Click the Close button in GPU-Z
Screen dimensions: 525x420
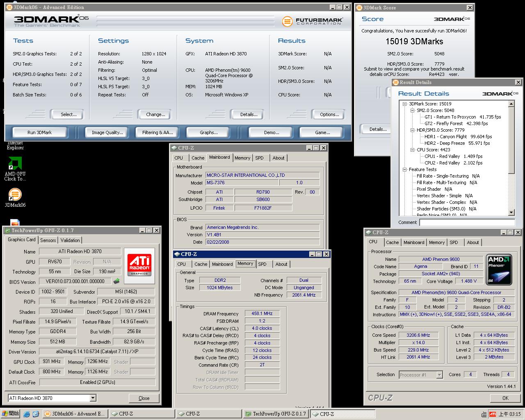tap(144, 398)
